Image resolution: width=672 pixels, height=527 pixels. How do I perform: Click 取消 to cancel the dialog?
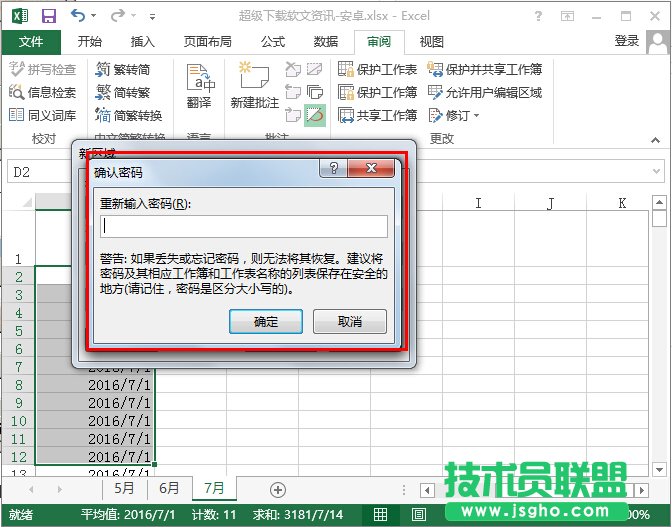pyautogui.click(x=349, y=321)
